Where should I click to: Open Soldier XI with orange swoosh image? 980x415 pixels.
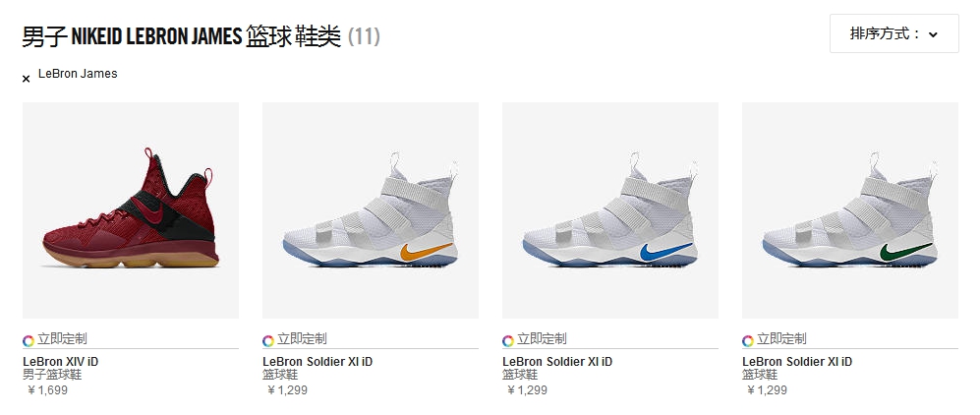(371, 210)
